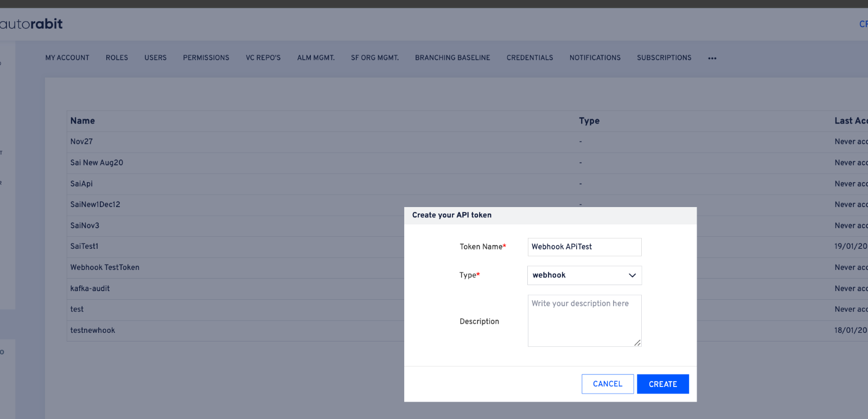The image size is (868, 419).
Task: Open the MY ACCOUNT tab
Action: pos(67,58)
